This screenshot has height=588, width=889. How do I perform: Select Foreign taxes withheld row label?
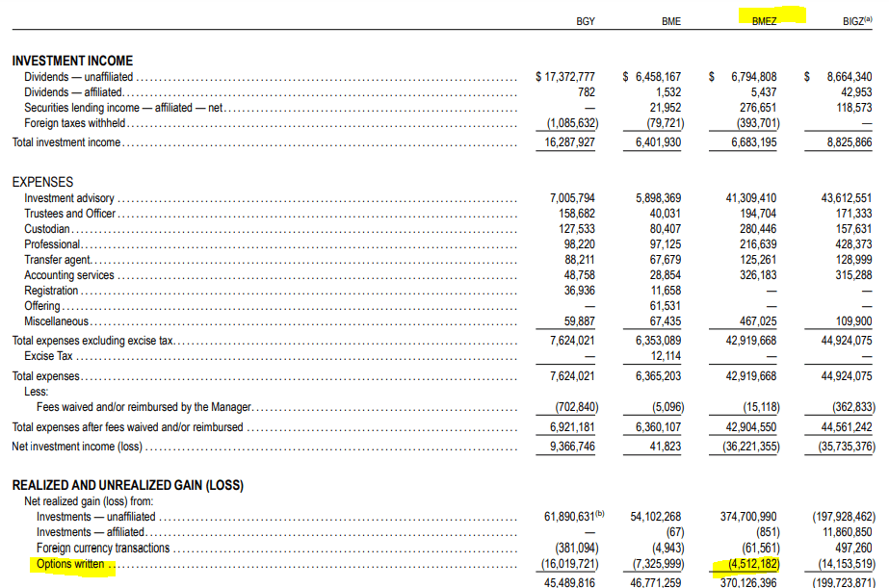point(74,122)
